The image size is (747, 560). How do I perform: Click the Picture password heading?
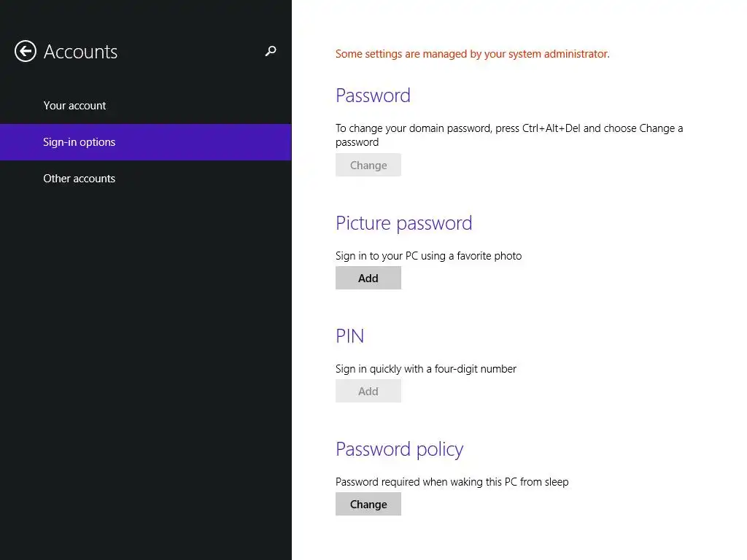403,223
